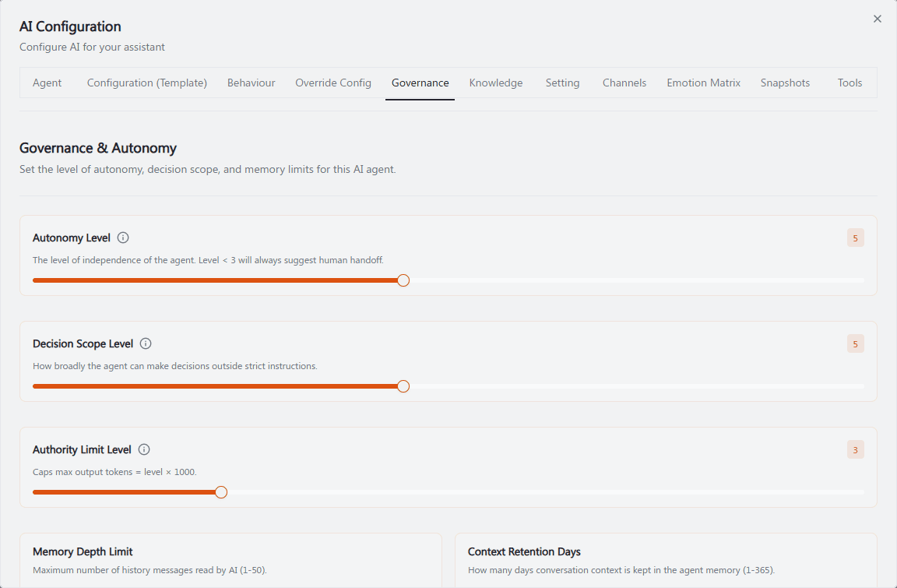The height and width of the screenshot is (588, 897).
Task: Click the 'Maximum number of history messages' text
Action: coord(149,570)
